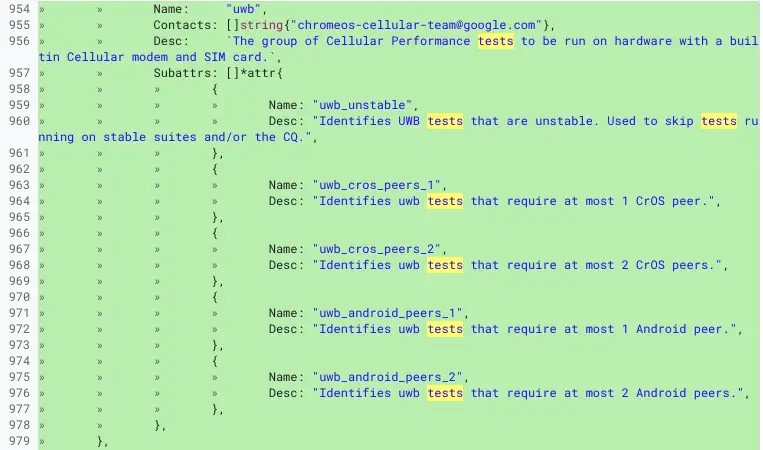Click line number 957

(19, 73)
